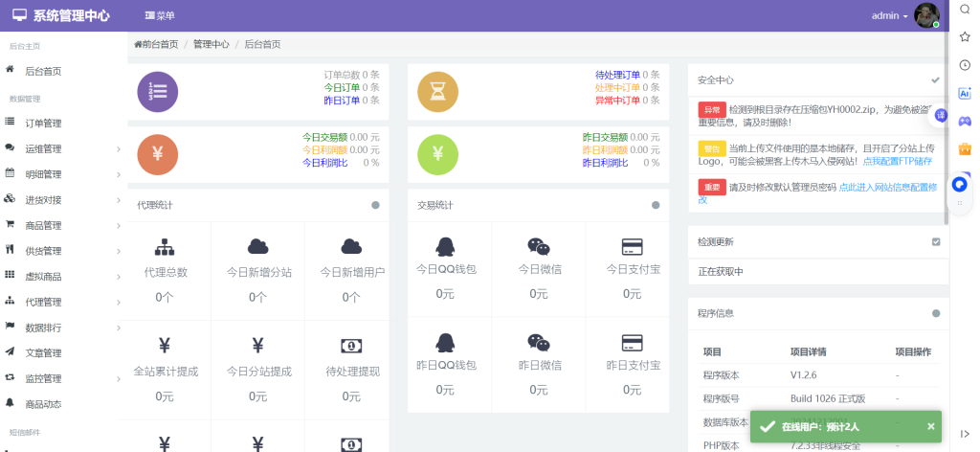Click the 菜单 toggle in top bar
980x452 pixels.
coord(160,16)
